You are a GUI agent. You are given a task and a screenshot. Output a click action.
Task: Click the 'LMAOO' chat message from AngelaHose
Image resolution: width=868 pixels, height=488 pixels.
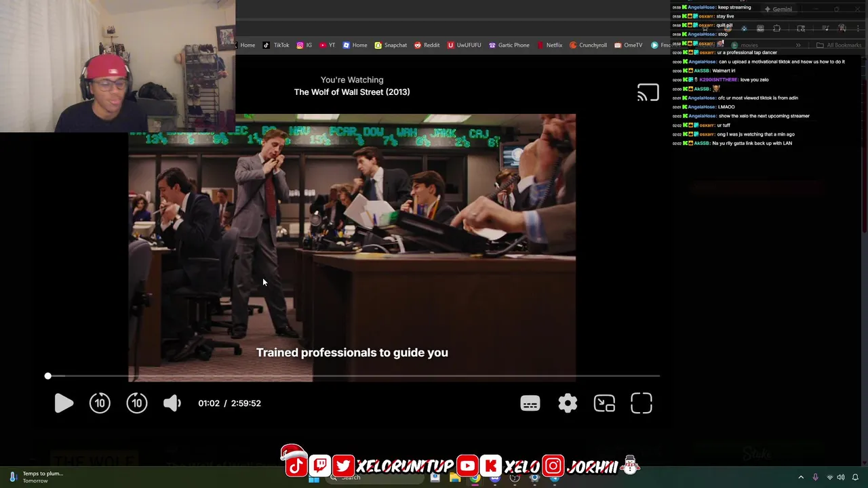pos(726,106)
